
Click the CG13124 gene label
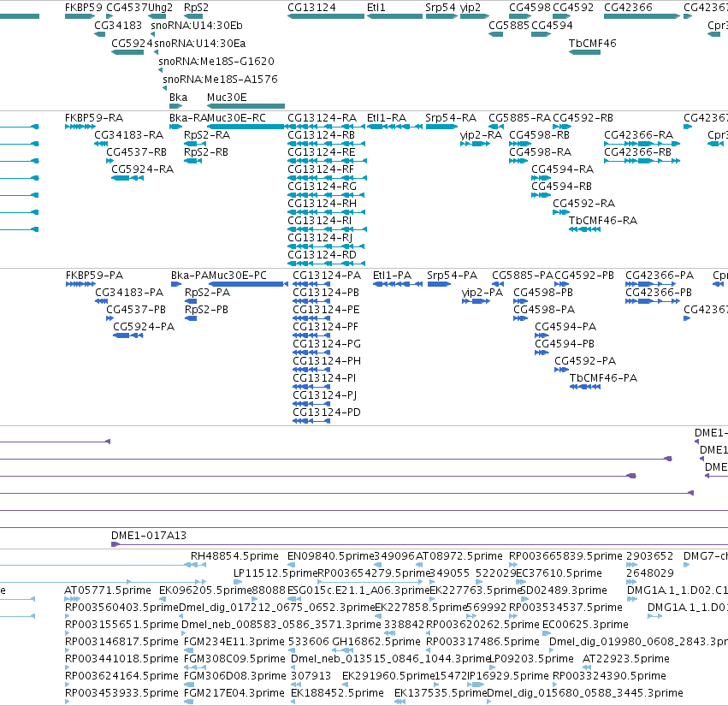311,8
